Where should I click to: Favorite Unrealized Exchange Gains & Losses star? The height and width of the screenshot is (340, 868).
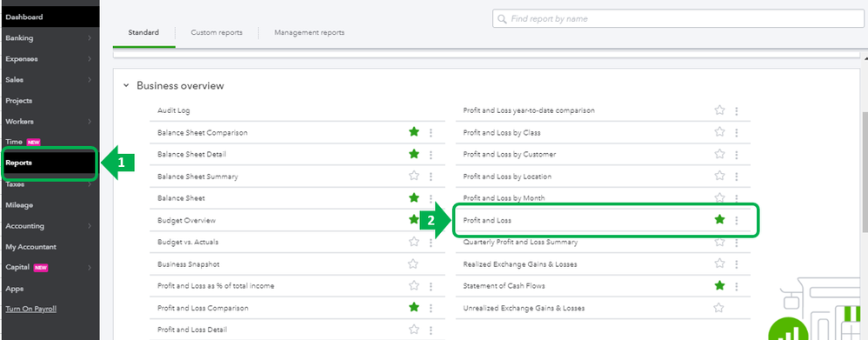[718, 307]
